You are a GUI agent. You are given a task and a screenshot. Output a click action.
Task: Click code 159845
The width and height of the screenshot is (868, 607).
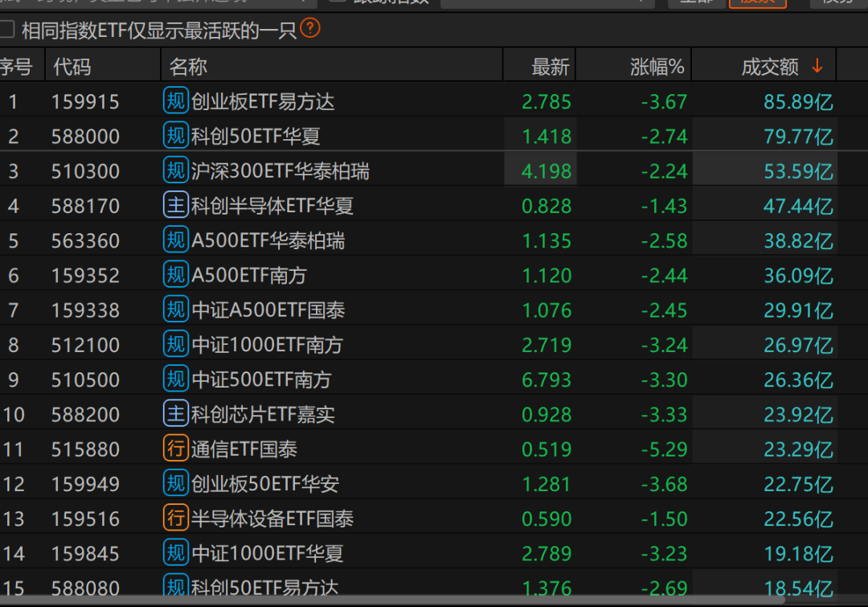point(85,554)
